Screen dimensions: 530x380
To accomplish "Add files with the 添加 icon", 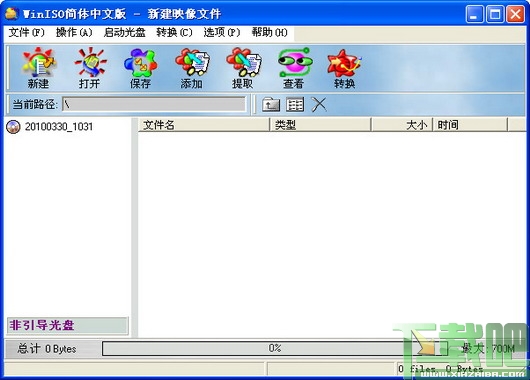I will point(192,68).
